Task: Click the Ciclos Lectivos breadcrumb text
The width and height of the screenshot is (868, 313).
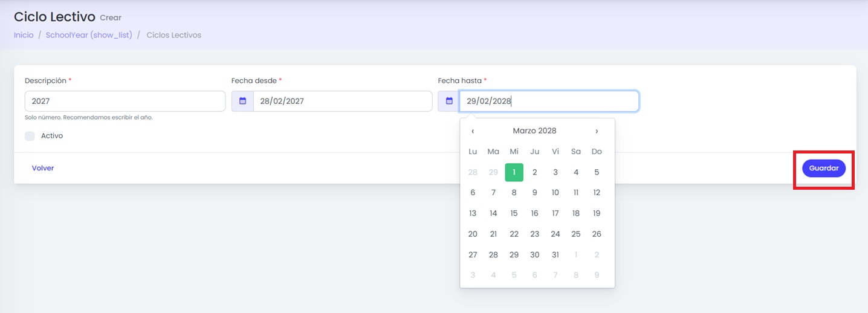Action: 174,35
